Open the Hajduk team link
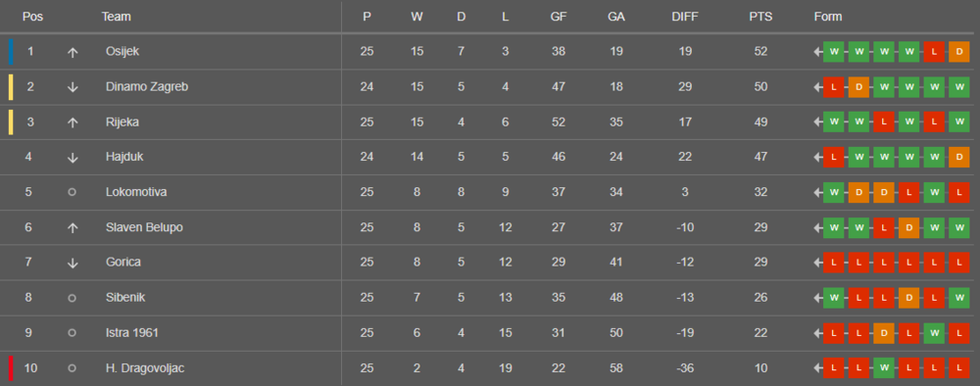This screenshot has height=386, width=980. [x=124, y=157]
